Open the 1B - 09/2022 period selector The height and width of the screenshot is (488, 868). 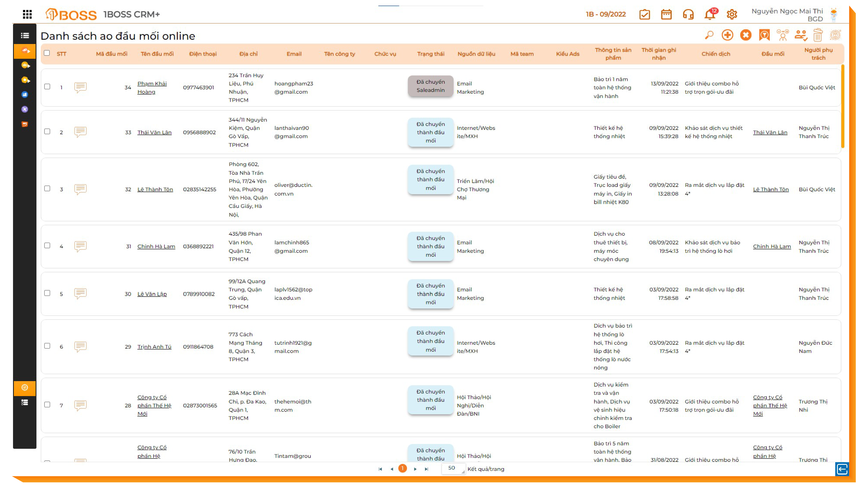pyautogui.click(x=605, y=14)
